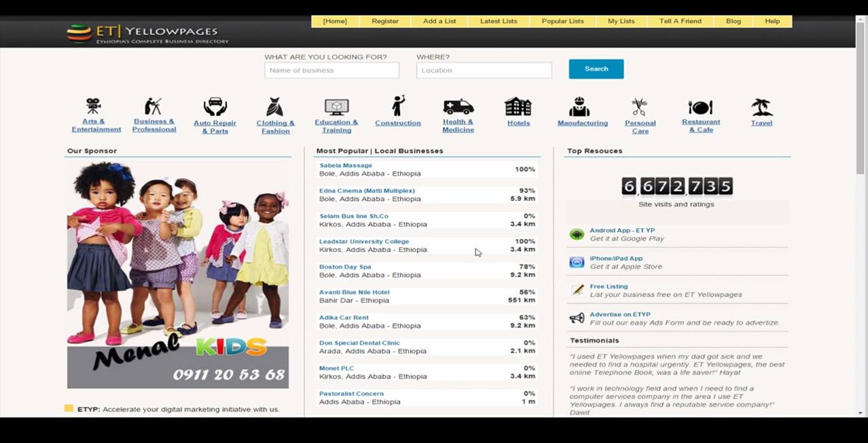Select Add a List in navigation

(x=439, y=21)
